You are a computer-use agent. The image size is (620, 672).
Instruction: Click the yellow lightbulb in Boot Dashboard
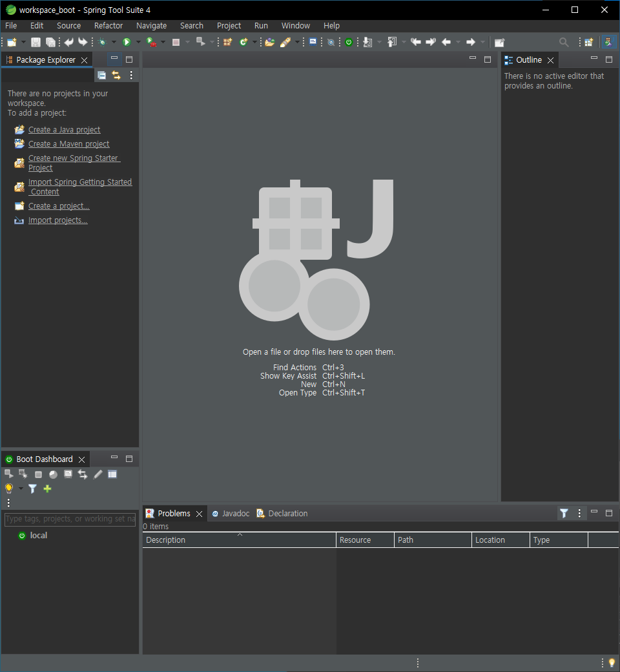point(8,488)
